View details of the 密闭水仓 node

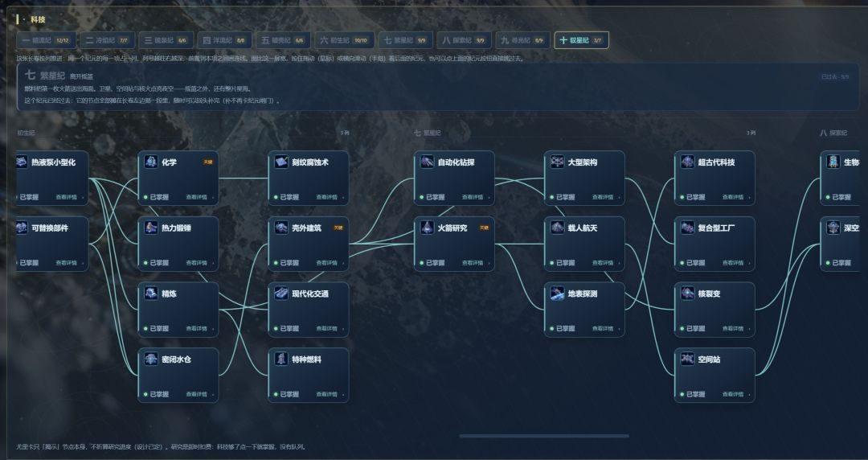pos(199,394)
